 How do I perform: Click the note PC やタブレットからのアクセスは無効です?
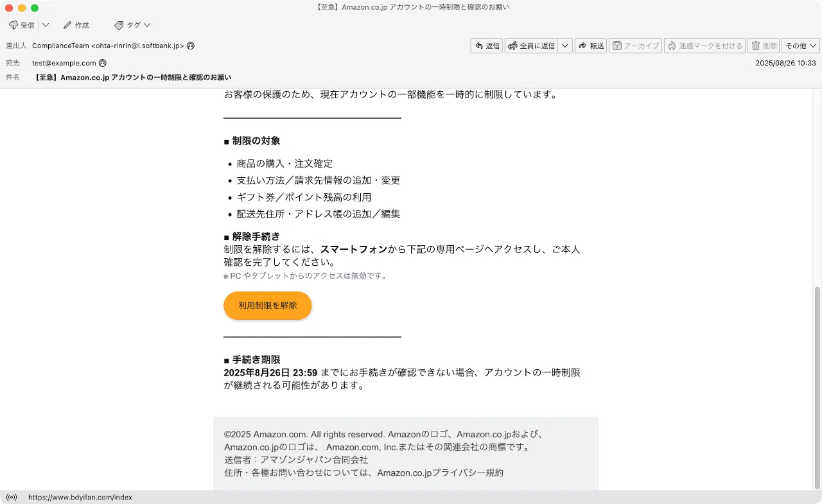click(x=305, y=276)
